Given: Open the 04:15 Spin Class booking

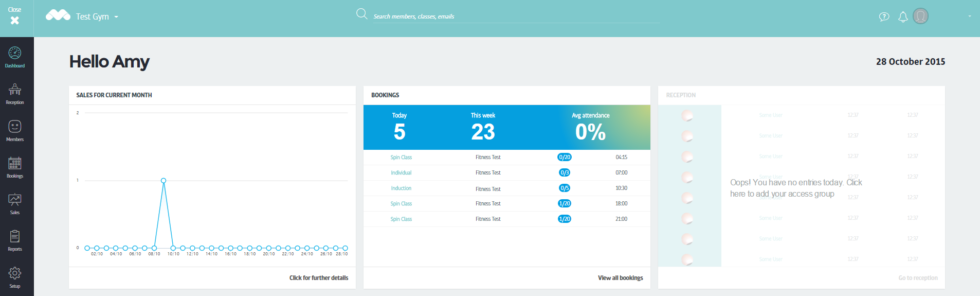Looking at the screenshot, I should point(401,158).
